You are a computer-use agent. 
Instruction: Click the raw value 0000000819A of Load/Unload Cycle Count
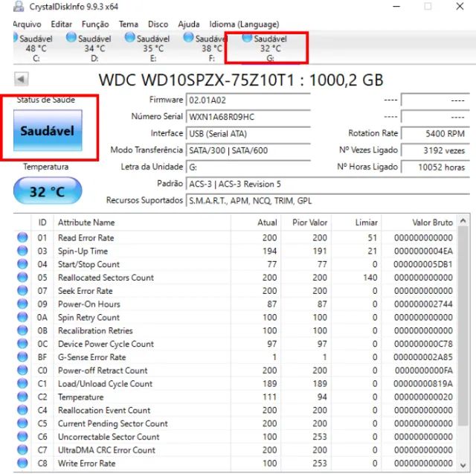click(423, 383)
